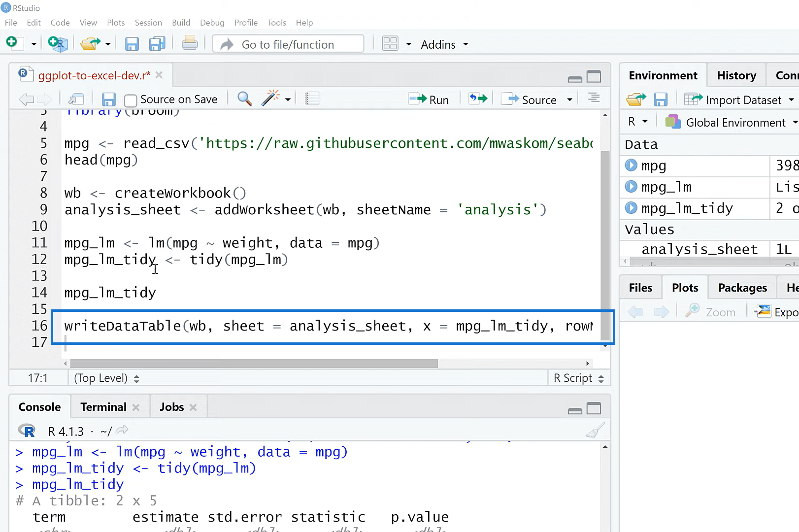The height and width of the screenshot is (532, 799).
Task: Click the Import Dataset button
Action: coord(739,100)
